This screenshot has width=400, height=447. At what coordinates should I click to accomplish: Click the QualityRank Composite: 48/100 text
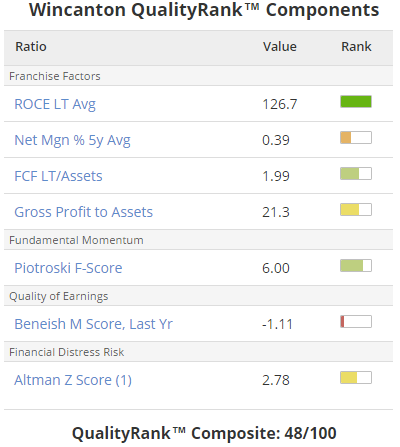[x=204, y=434]
